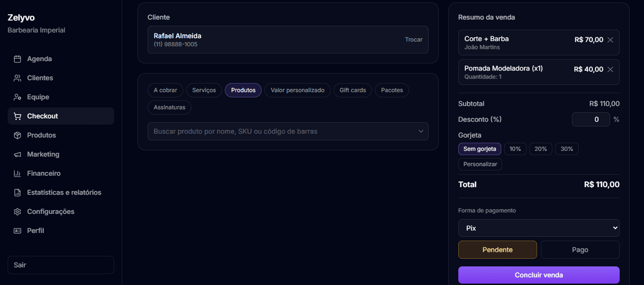Expand the product search chevron
This screenshot has width=644, height=285.
[421, 131]
